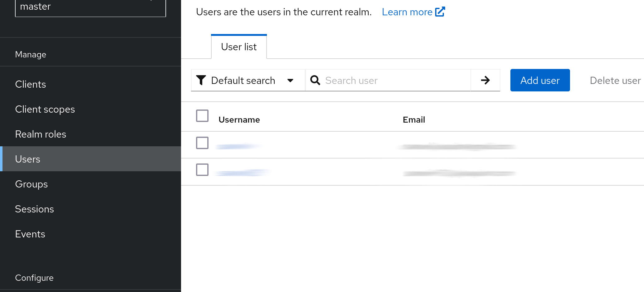Click the external link icon next to Learn more
644x292 pixels.
[440, 12]
